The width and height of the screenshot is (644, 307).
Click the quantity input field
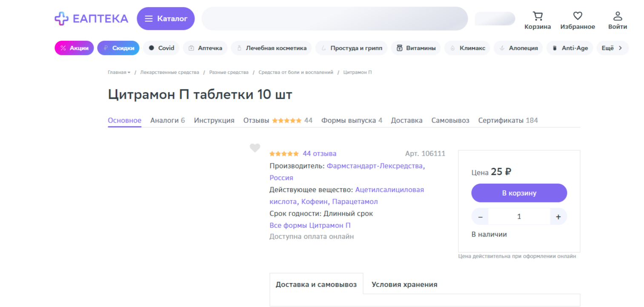(519, 216)
